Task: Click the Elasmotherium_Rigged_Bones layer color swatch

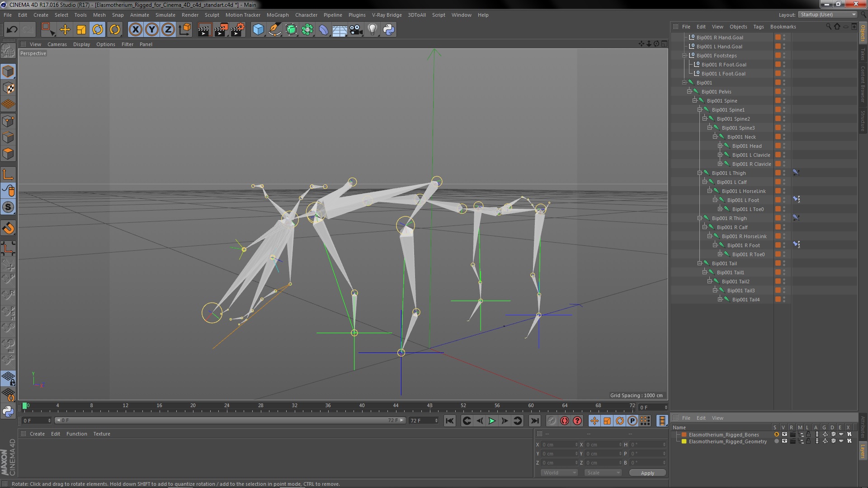Action: [x=684, y=435]
